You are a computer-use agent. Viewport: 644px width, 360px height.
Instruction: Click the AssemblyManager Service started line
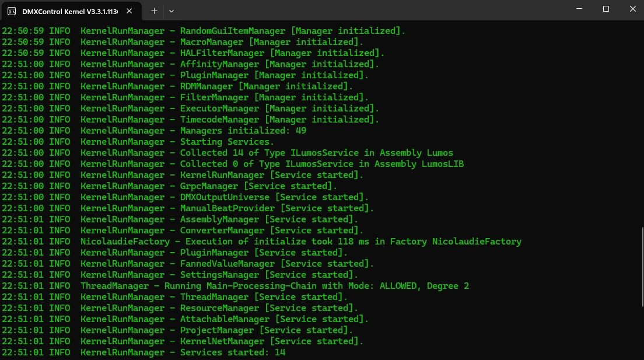click(180, 219)
